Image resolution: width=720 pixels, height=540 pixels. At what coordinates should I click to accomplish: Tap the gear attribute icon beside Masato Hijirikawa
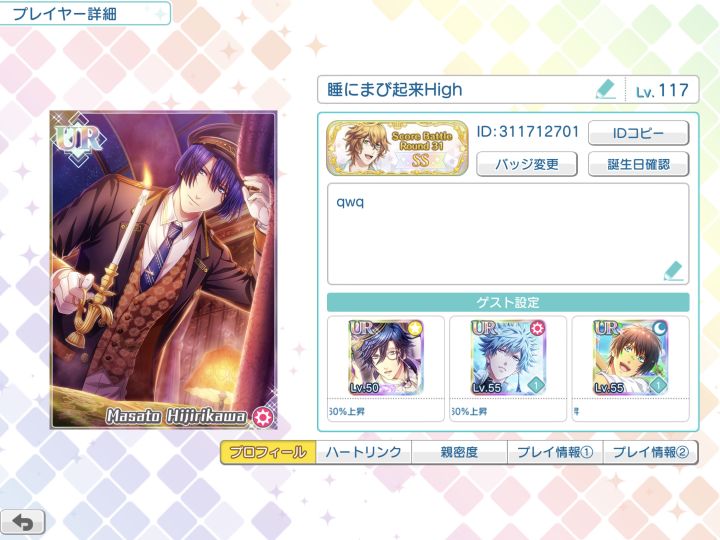[263, 416]
